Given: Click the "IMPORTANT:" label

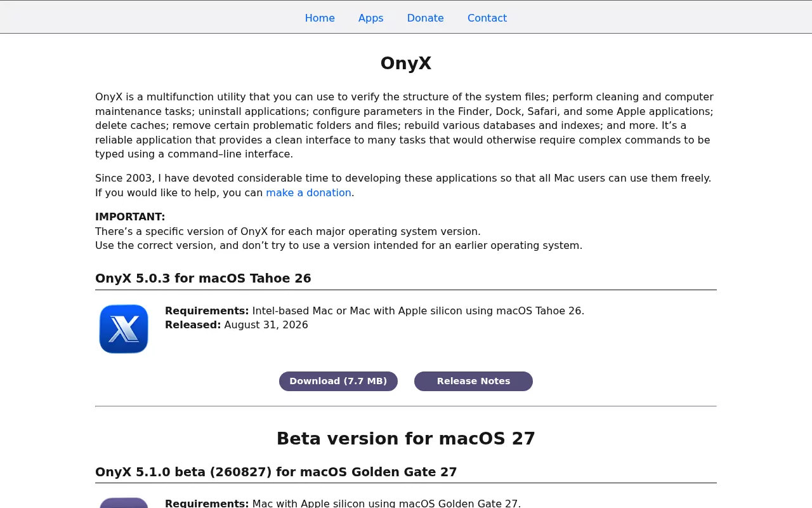Looking at the screenshot, I should point(130,217).
